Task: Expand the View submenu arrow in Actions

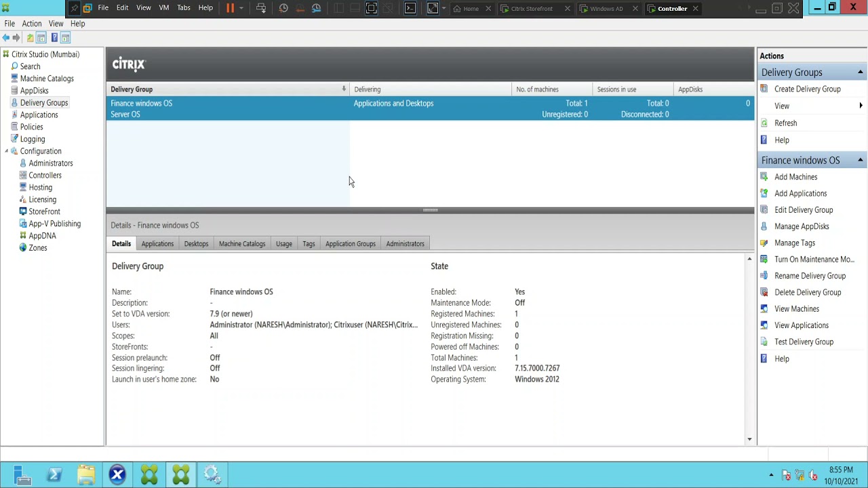Action: 861,106
